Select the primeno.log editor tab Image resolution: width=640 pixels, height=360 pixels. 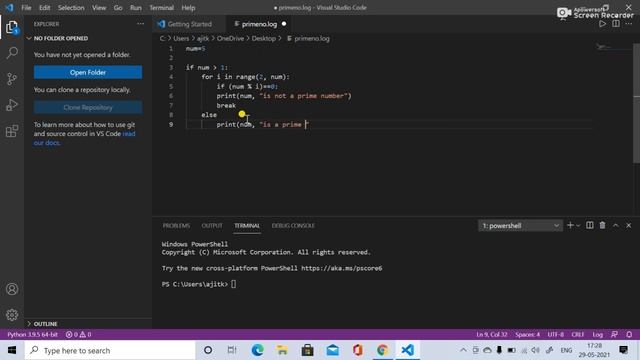[259, 24]
